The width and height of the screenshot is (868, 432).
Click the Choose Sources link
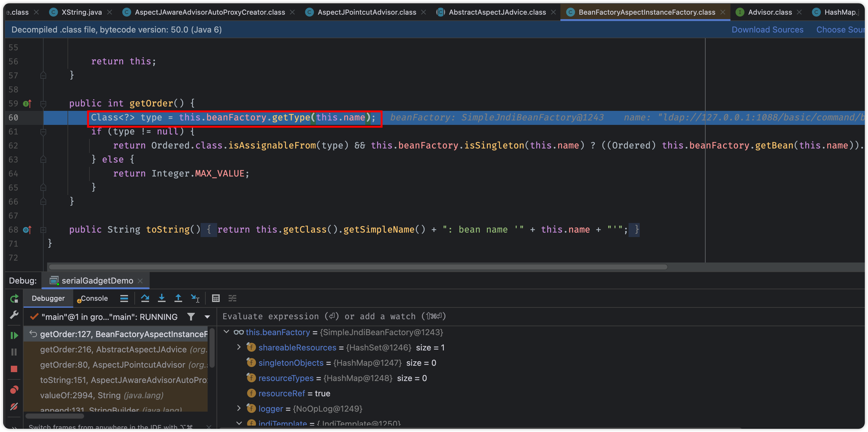coord(840,30)
